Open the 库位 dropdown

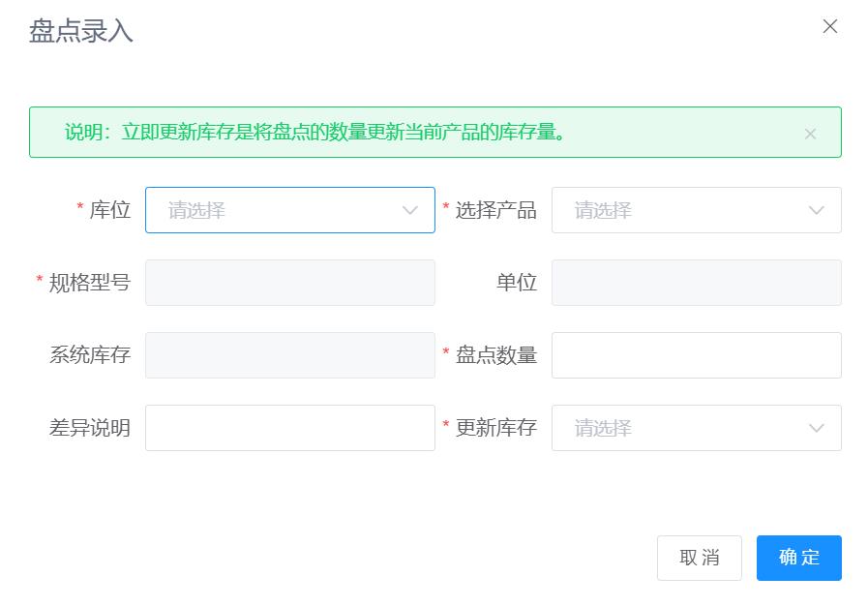coord(290,210)
